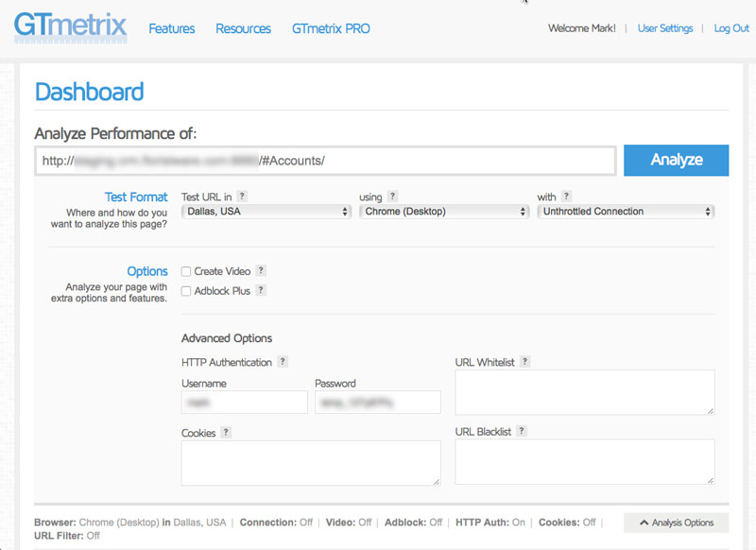Click the GTmetrix logo
The width and height of the screenshot is (756, 550).
click(70, 26)
